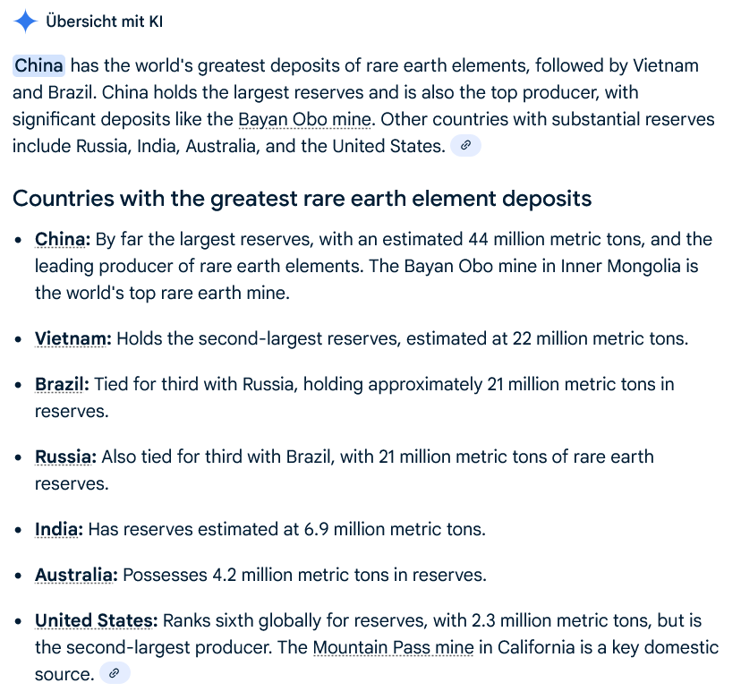Click the blue AI sparkle icon
The image size is (741, 700).
[25, 21]
